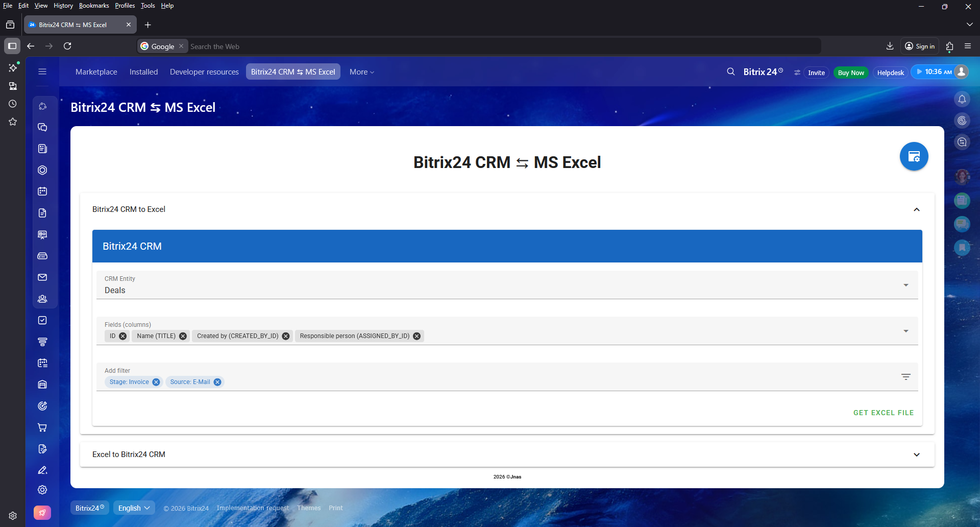Screen dimensions: 980x527
Task: Remove the Source: E-Mail filter chip
Action: 217,382
